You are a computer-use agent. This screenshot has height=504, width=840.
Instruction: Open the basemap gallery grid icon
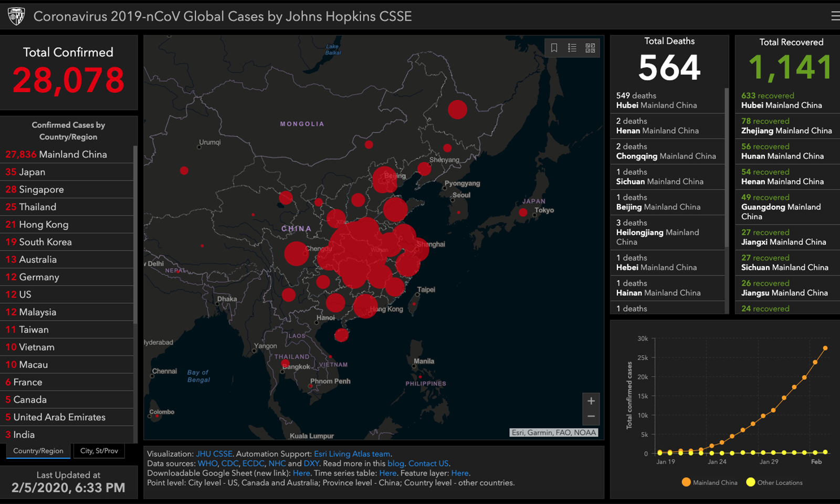590,48
